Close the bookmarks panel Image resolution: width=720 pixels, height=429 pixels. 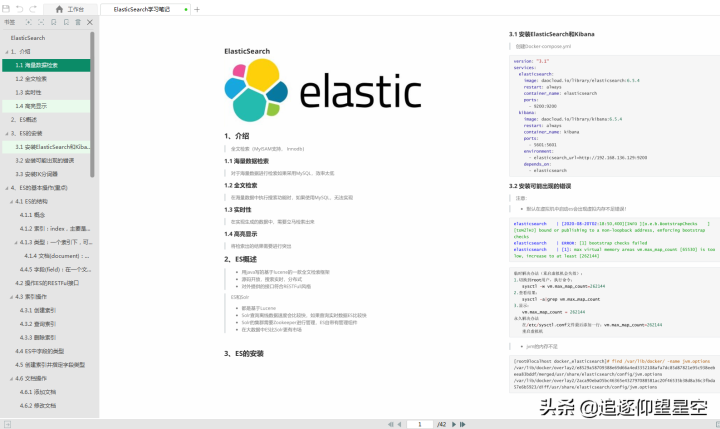pyautogui.click(x=90, y=22)
